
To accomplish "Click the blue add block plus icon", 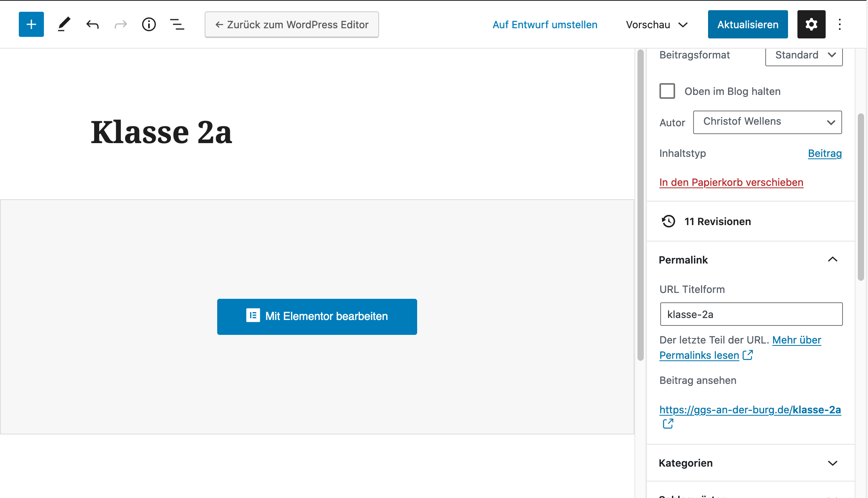I will 31,24.
